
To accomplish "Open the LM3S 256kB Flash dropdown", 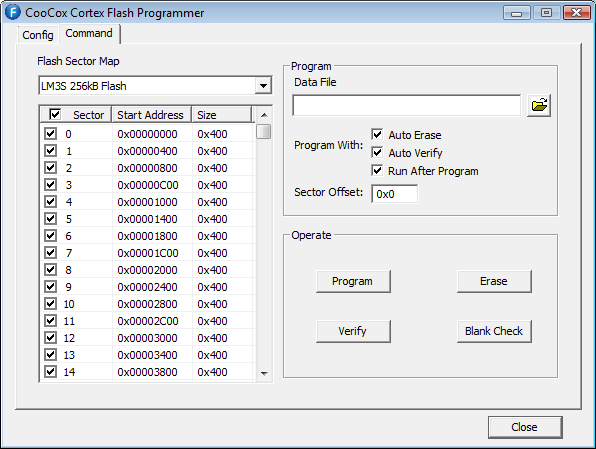I will click(263, 86).
